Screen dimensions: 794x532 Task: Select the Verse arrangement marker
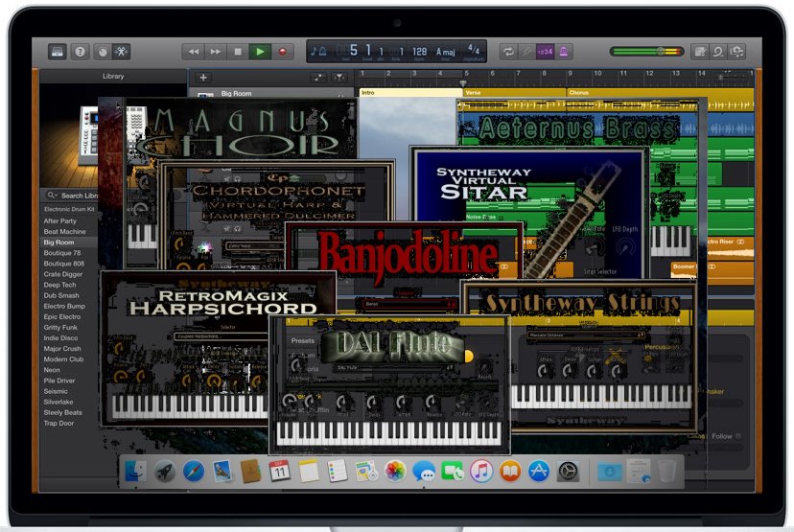pyautogui.click(x=514, y=93)
